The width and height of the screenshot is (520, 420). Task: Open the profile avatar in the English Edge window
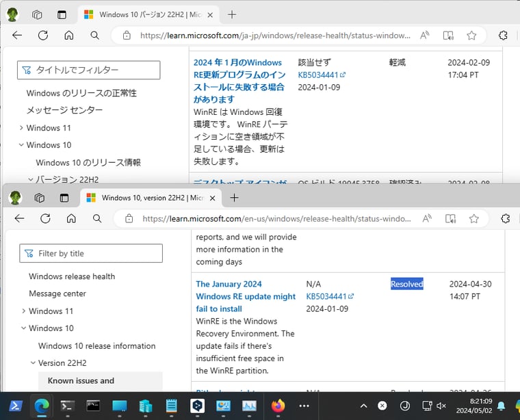pos(15,198)
